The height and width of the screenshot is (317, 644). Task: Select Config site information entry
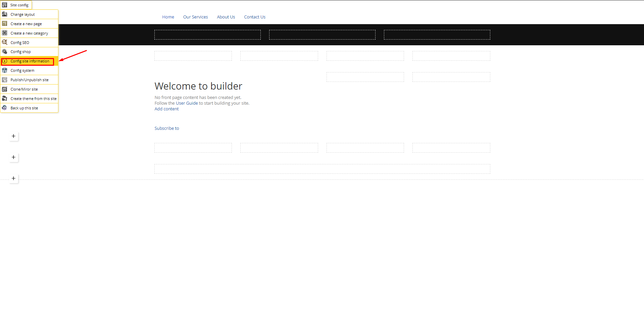click(x=29, y=61)
